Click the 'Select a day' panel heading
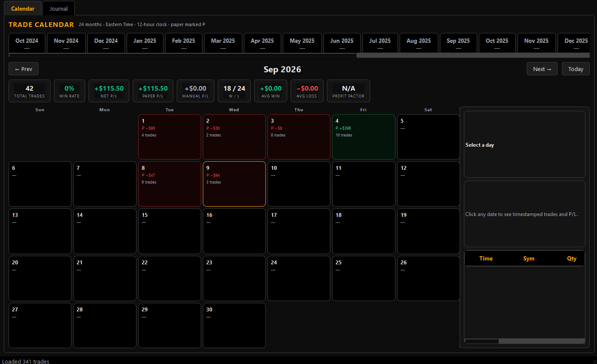Image resolution: width=597 pixels, height=364 pixels. coord(480,145)
